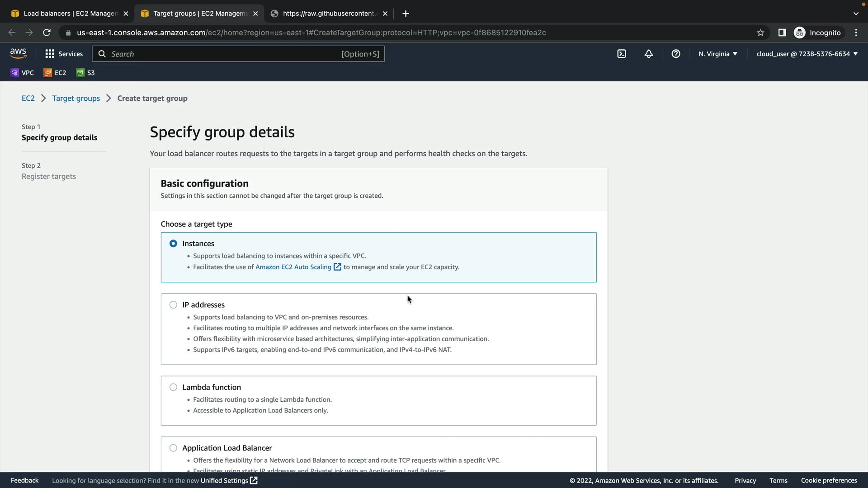Open VPC shortcut in favorites bar

pos(22,73)
